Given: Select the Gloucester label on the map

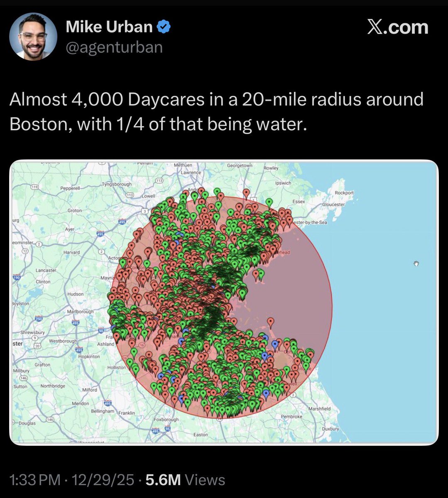Looking at the screenshot, I should point(333,205).
